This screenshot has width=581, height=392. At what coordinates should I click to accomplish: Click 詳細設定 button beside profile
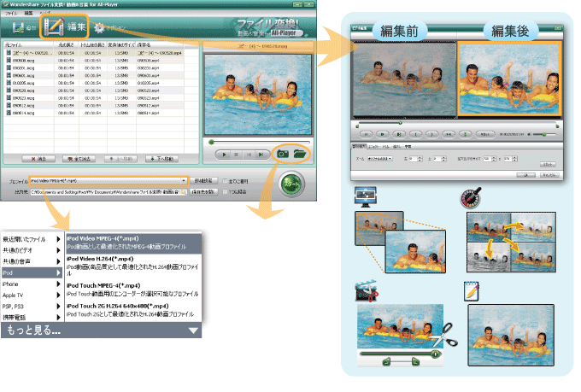pyautogui.click(x=203, y=181)
